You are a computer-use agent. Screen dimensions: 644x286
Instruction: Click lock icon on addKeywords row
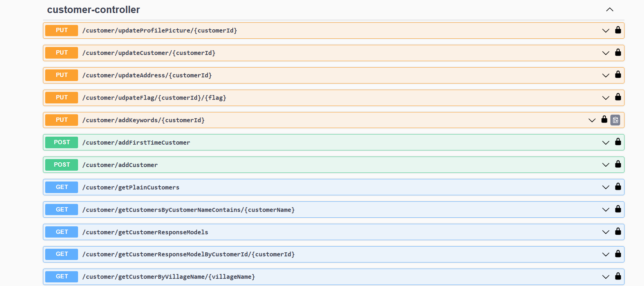click(x=604, y=120)
